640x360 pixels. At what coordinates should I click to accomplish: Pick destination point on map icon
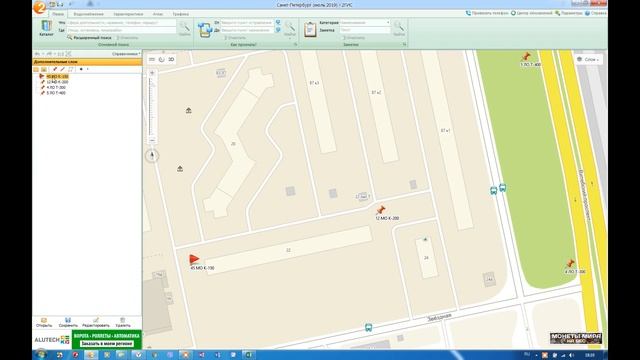278,30
